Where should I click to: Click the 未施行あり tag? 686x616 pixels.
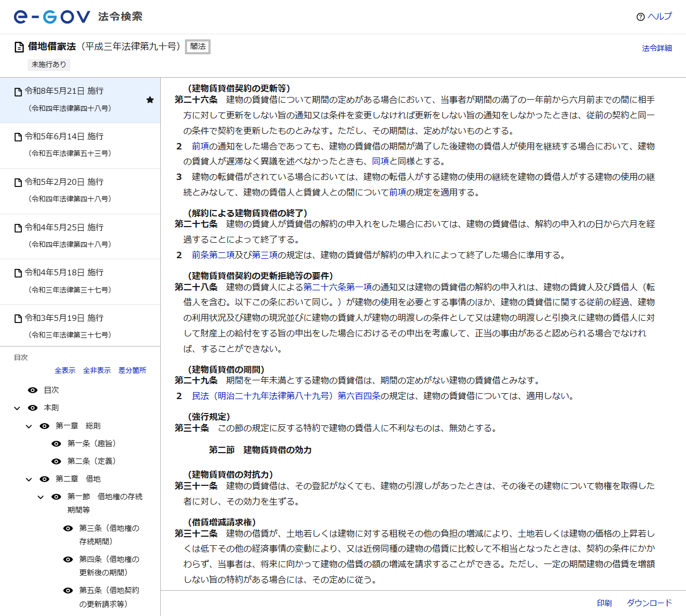[49, 64]
